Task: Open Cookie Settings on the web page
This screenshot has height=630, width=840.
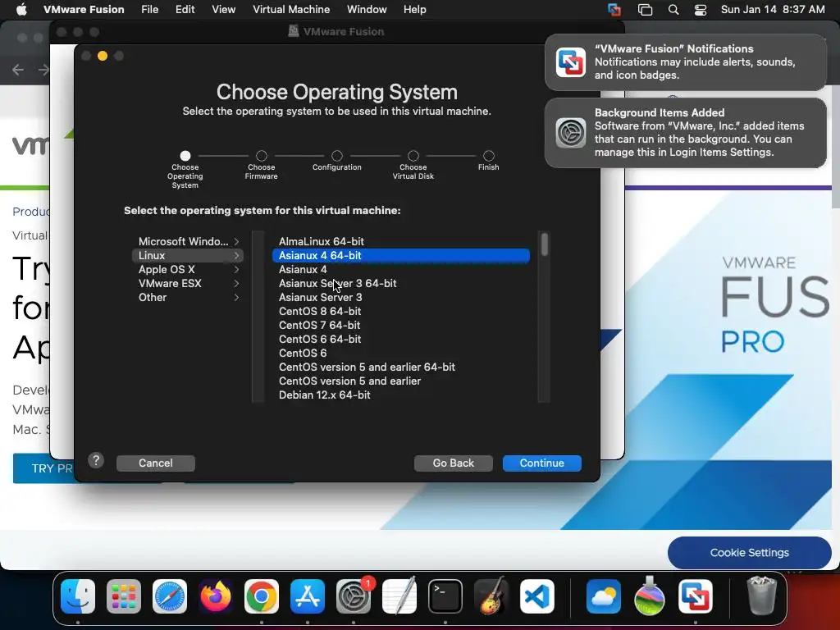Action: point(750,553)
